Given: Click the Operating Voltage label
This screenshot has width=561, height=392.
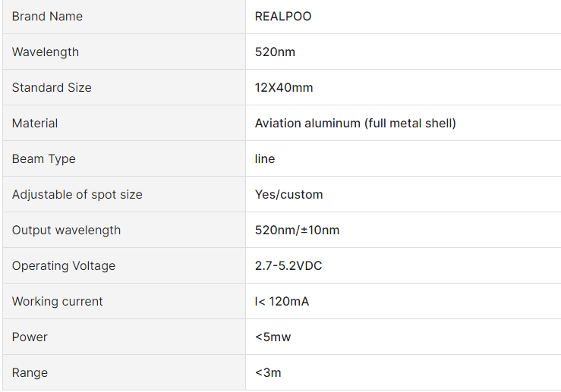Looking at the screenshot, I should pos(64,266).
